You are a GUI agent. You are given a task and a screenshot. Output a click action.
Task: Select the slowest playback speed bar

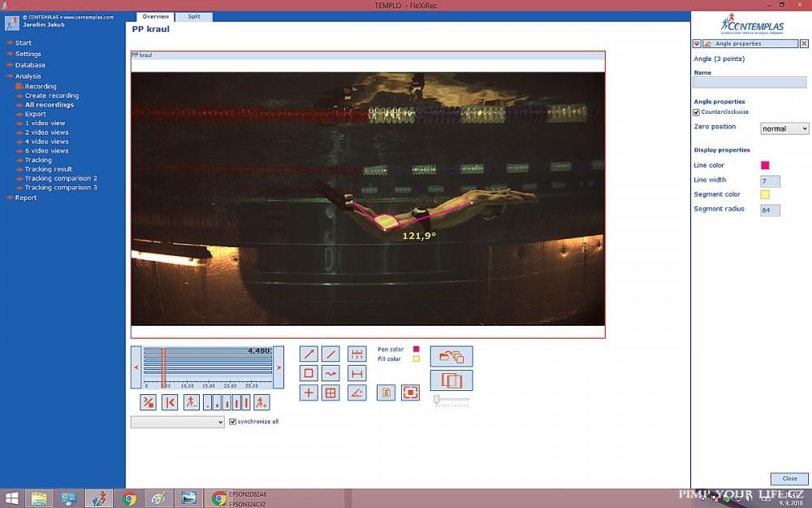pos(208,402)
